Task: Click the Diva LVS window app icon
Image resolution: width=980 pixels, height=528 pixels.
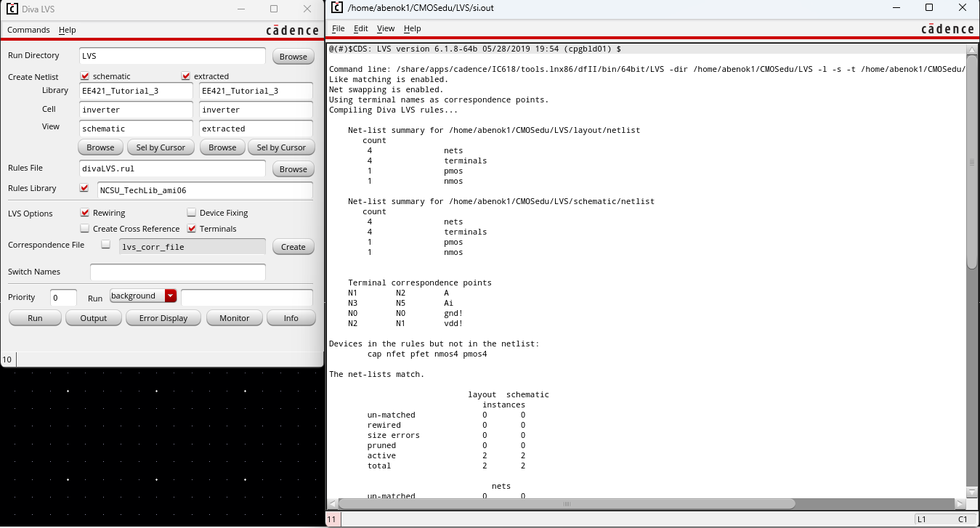Action: point(12,9)
